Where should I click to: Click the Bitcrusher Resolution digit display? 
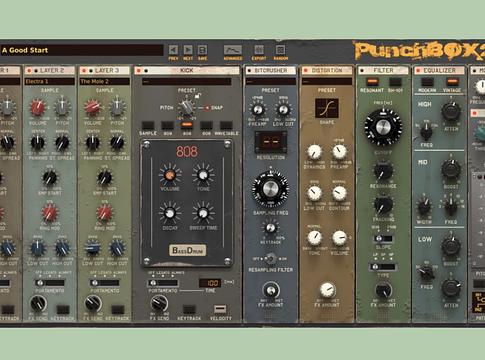(x=271, y=142)
